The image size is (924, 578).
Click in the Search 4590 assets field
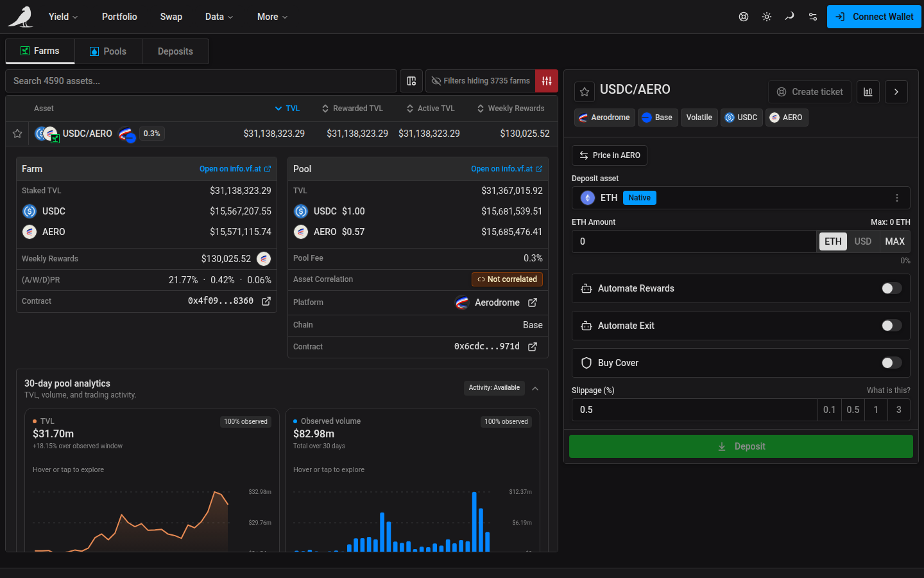(201, 81)
